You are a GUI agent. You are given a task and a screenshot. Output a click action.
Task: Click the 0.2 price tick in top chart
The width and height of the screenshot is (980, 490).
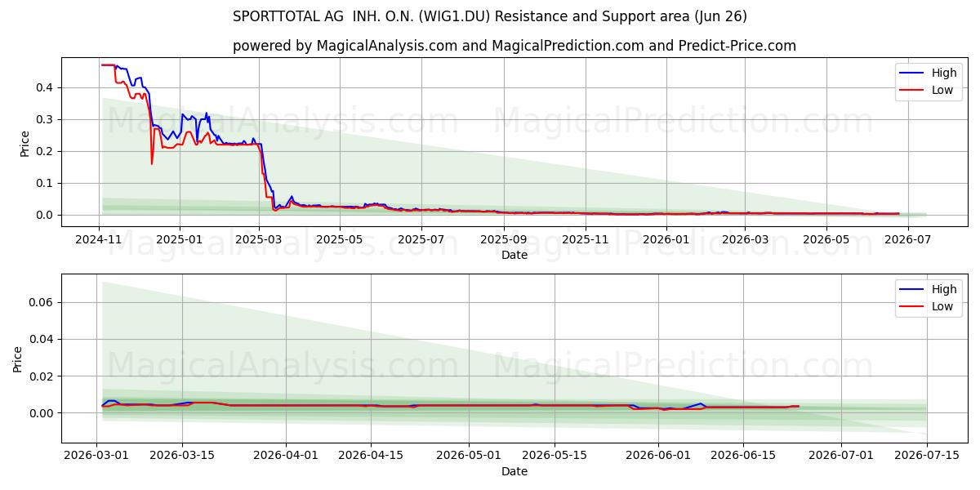46,151
